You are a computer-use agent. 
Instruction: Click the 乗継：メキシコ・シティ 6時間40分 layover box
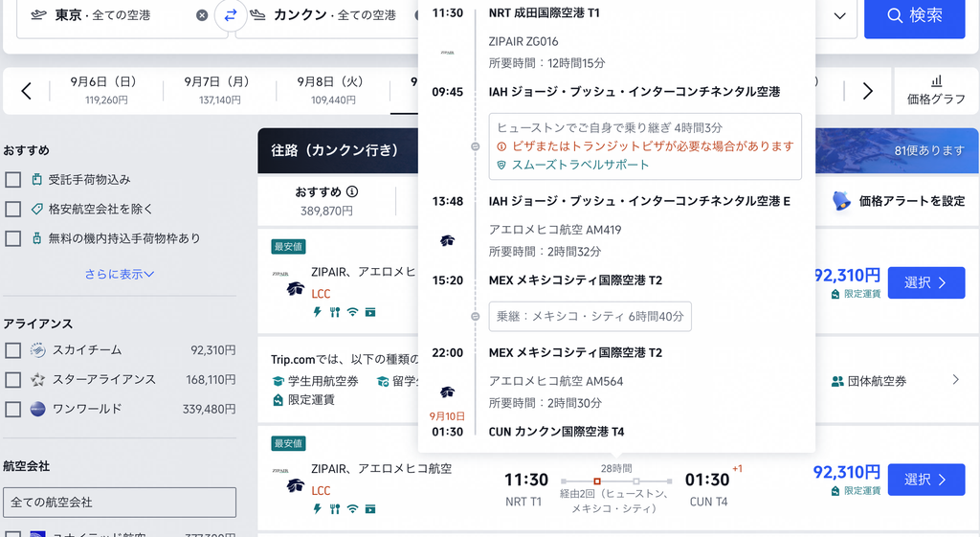(x=590, y=316)
